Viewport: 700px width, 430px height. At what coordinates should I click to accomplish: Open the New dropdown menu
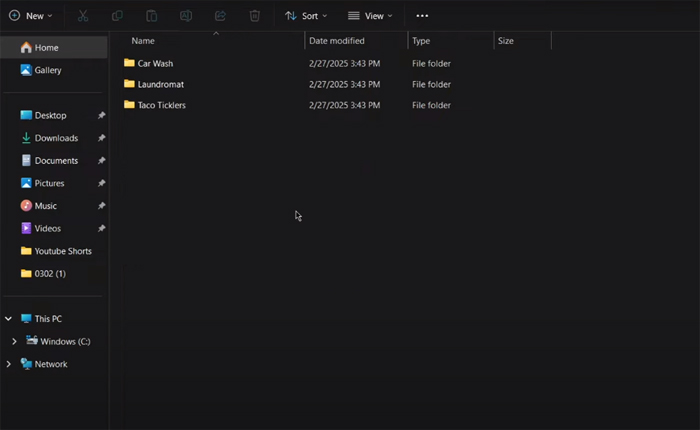tap(31, 16)
